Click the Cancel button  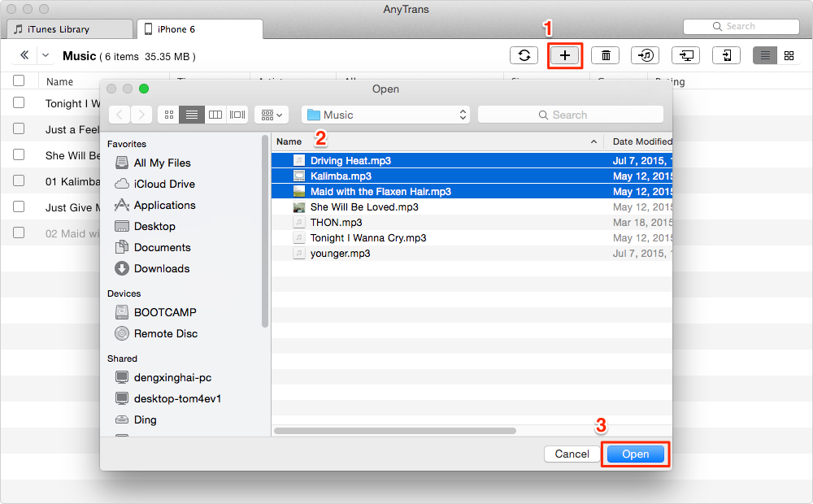[572, 454]
